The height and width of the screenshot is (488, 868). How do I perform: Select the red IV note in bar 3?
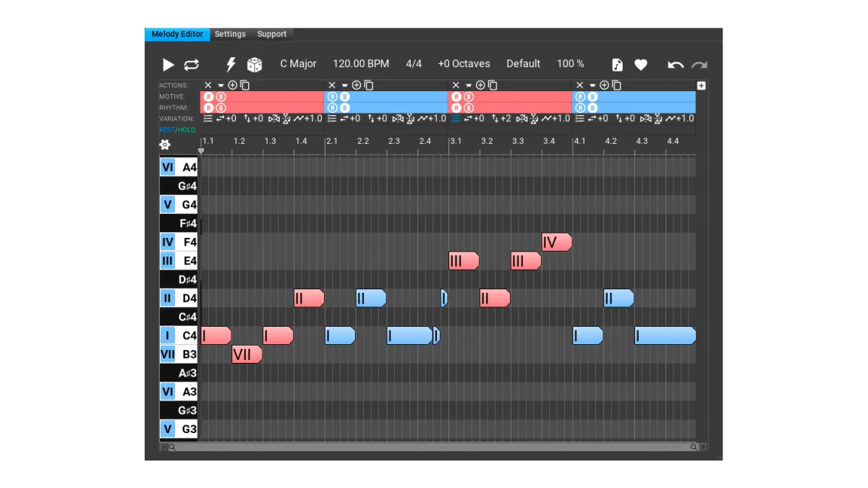tap(557, 242)
